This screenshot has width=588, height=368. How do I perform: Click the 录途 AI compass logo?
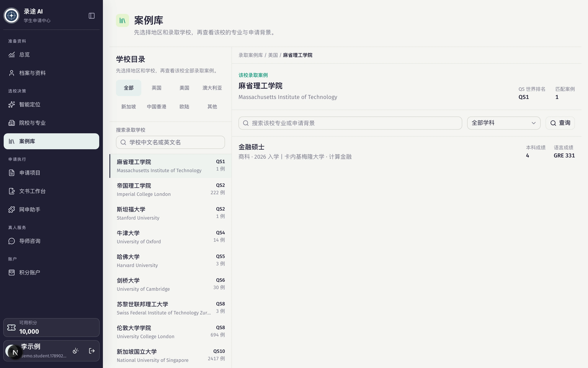tap(11, 16)
